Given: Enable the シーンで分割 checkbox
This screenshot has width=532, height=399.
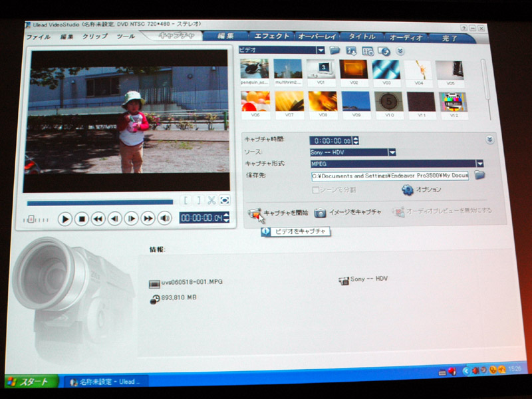Looking at the screenshot, I should click(317, 190).
